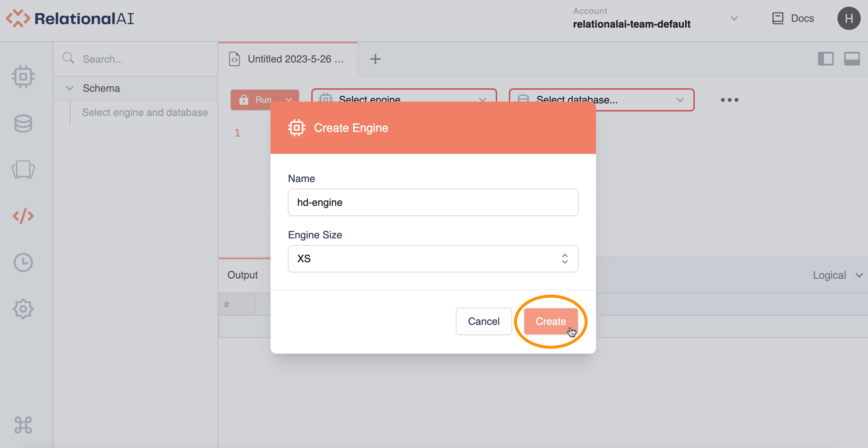This screenshot has height=448, width=868.
Task: Open the Docs link
Action: coord(793,19)
